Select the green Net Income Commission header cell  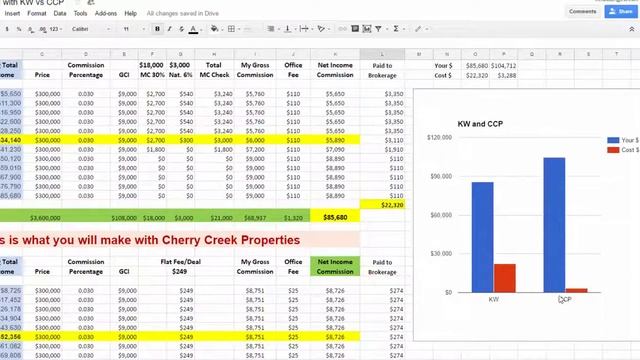(x=335, y=267)
